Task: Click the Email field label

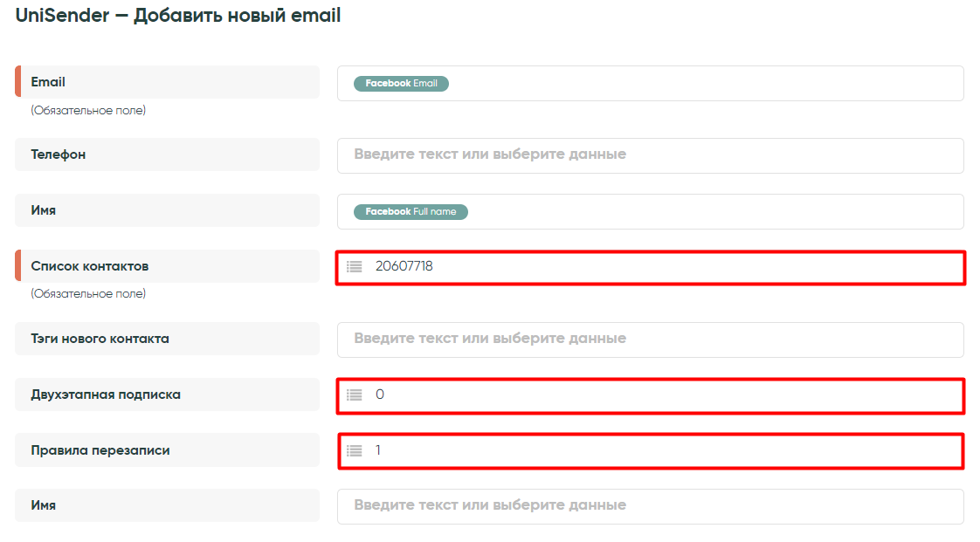Action: click(48, 82)
